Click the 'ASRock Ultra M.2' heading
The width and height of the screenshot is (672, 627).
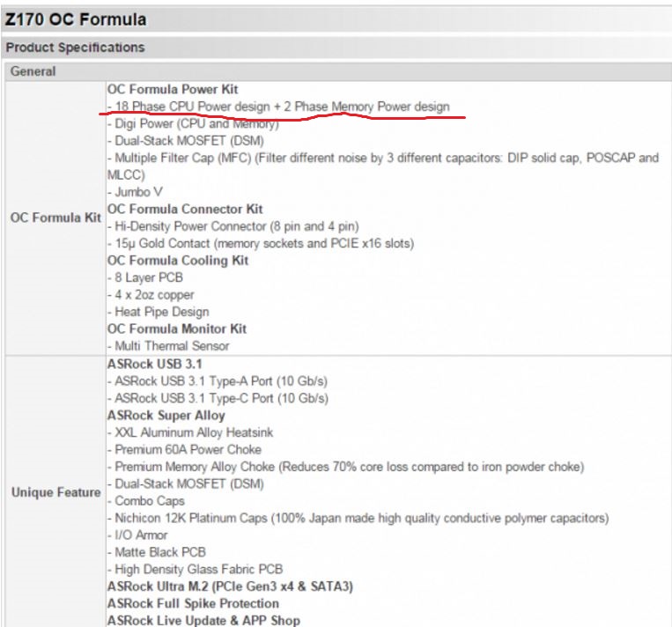(x=231, y=586)
